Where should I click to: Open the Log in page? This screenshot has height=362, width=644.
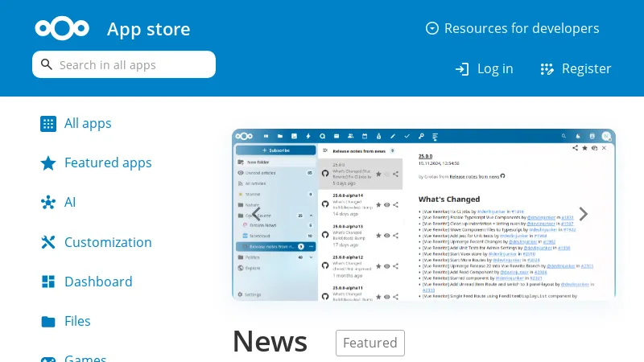tap(484, 69)
